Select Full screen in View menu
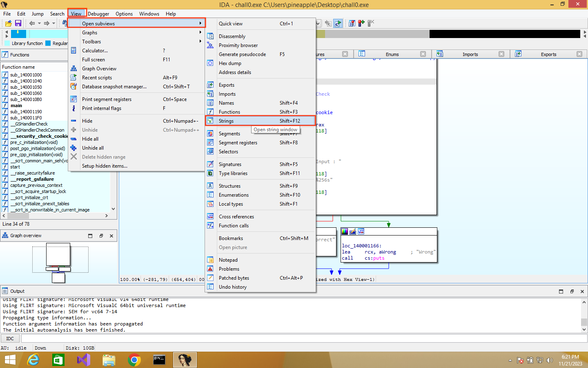588x368 pixels. pyautogui.click(x=136, y=59)
